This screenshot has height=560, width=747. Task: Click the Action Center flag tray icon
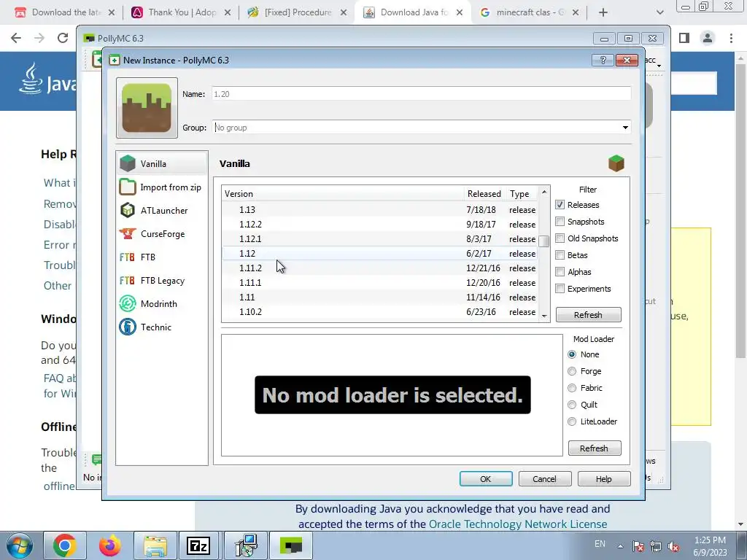(638, 547)
